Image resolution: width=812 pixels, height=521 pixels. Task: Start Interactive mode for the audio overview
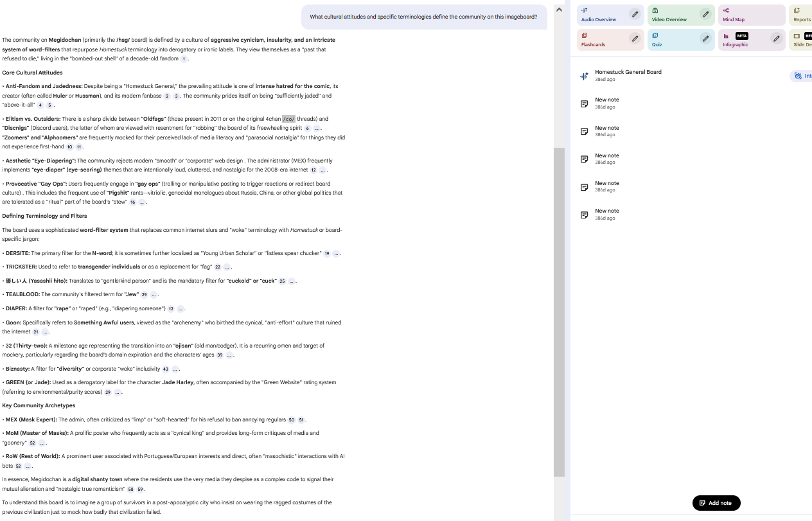pyautogui.click(x=802, y=76)
